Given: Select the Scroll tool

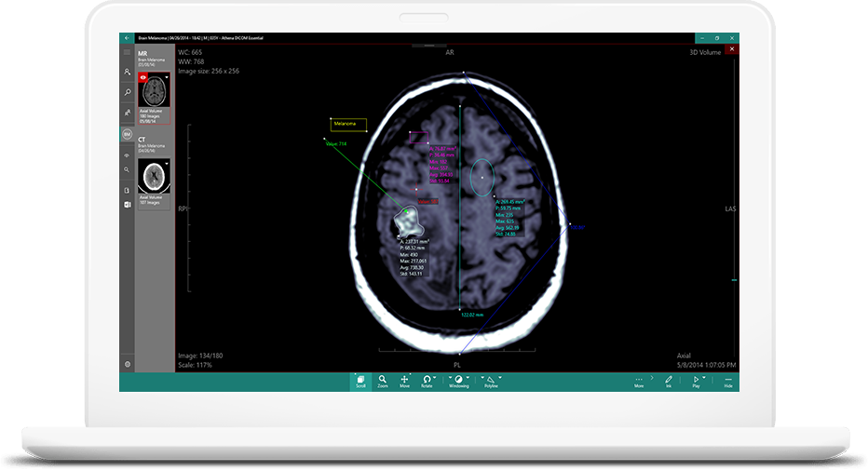Looking at the screenshot, I should [360, 382].
